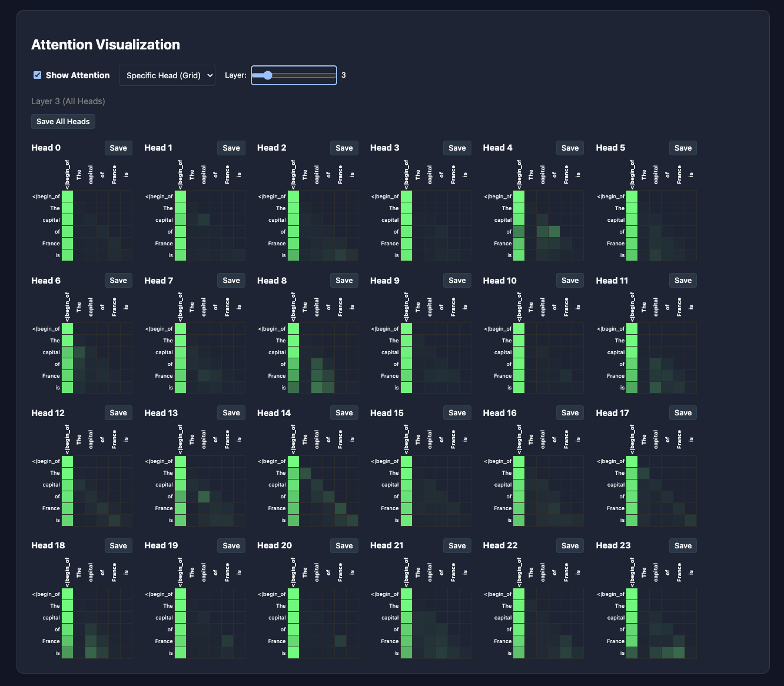
Task: Click the Head 23 attention grid
Action: tap(662, 624)
